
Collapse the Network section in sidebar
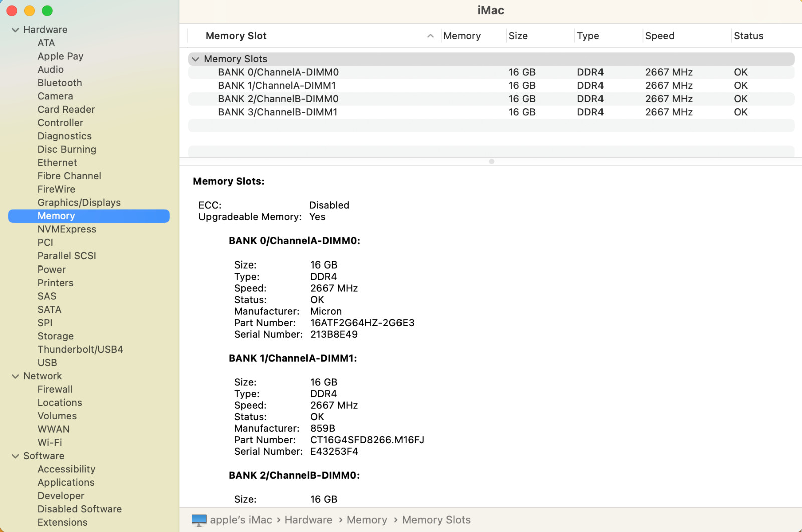pos(15,376)
